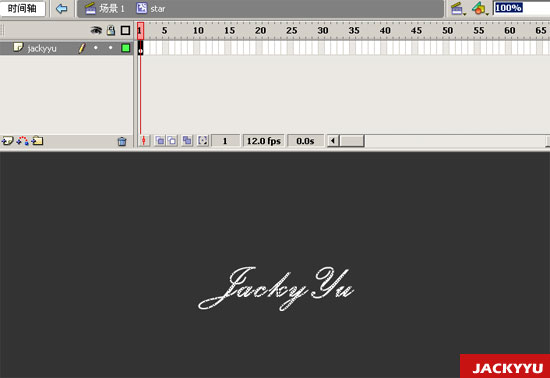Open modify onion markers menu
Screen dimensions: 550x378
203,141
